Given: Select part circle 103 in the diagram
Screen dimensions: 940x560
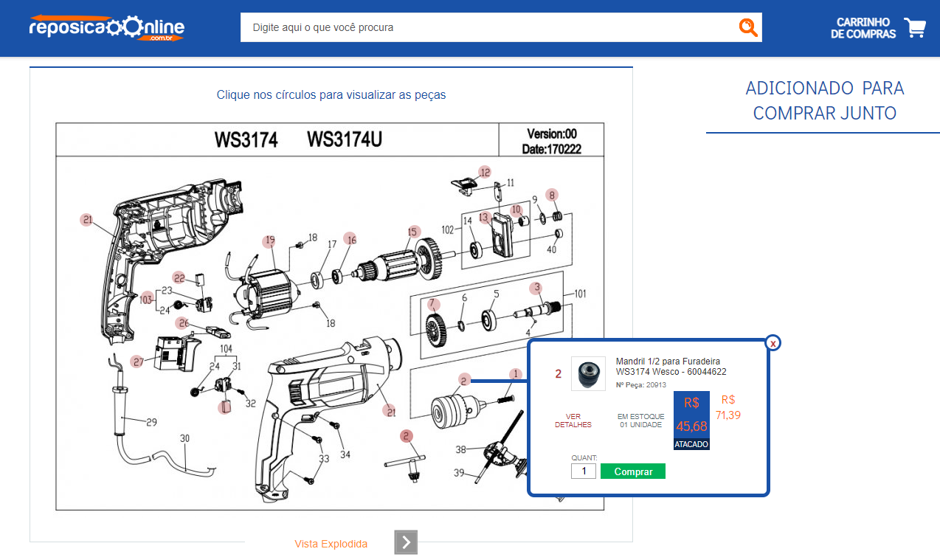Looking at the screenshot, I should tap(146, 299).
